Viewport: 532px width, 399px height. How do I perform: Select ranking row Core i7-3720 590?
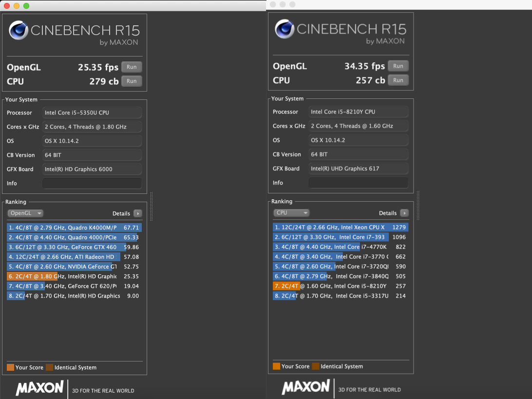pos(341,266)
